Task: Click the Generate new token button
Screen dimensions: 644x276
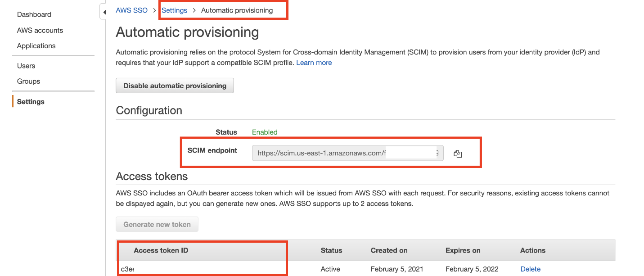Action: (x=157, y=224)
